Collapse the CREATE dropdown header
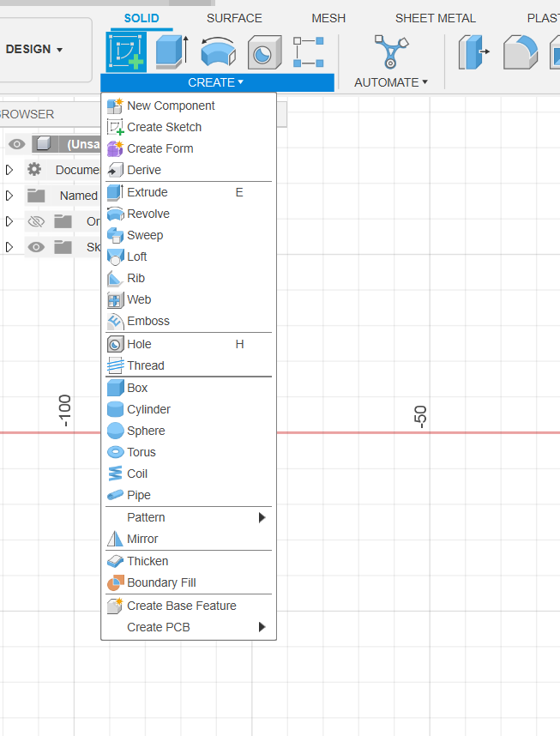Viewport: 560px width, 736px height. [x=217, y=82]
